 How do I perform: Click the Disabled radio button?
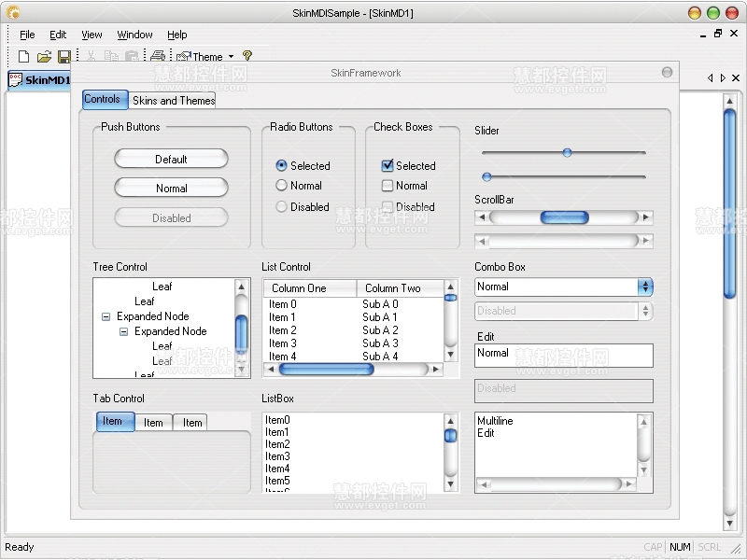pos(282,206)
